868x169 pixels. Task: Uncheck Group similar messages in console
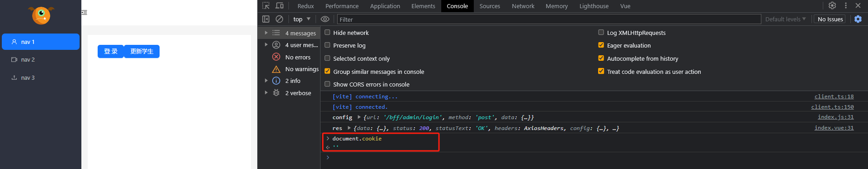click(327, 71)
